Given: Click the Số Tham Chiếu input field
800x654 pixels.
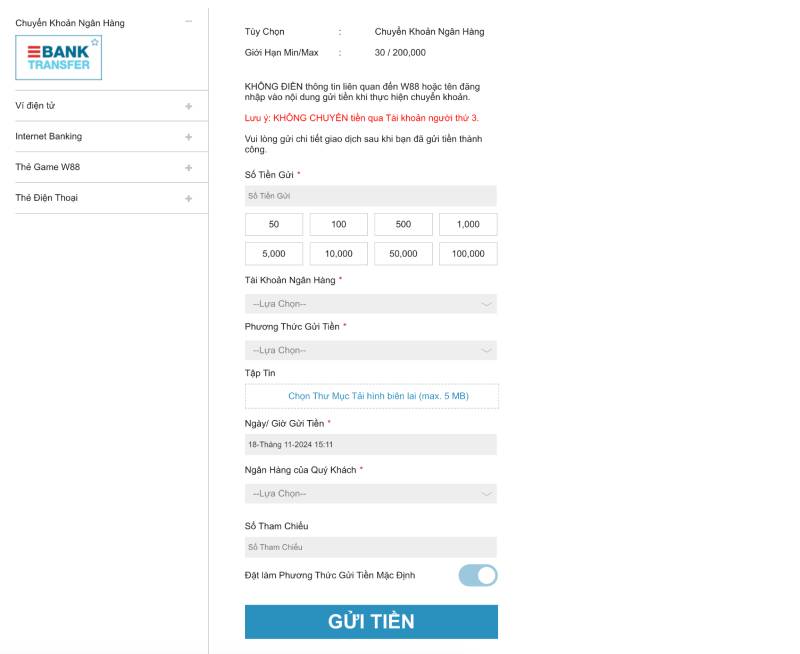Looking at the screenshot, I should [x=371, y=547].
